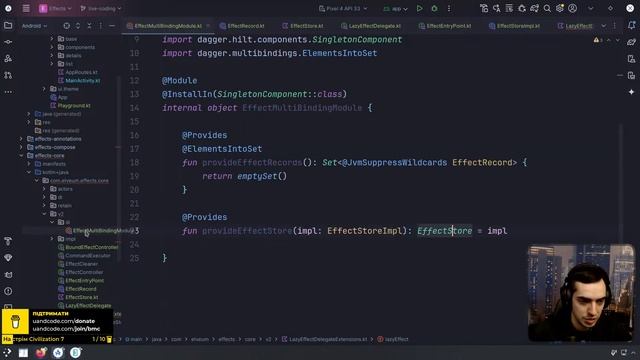Open the user account icon
The height and width of the screenshot is (360, 640).
(573, 8)
